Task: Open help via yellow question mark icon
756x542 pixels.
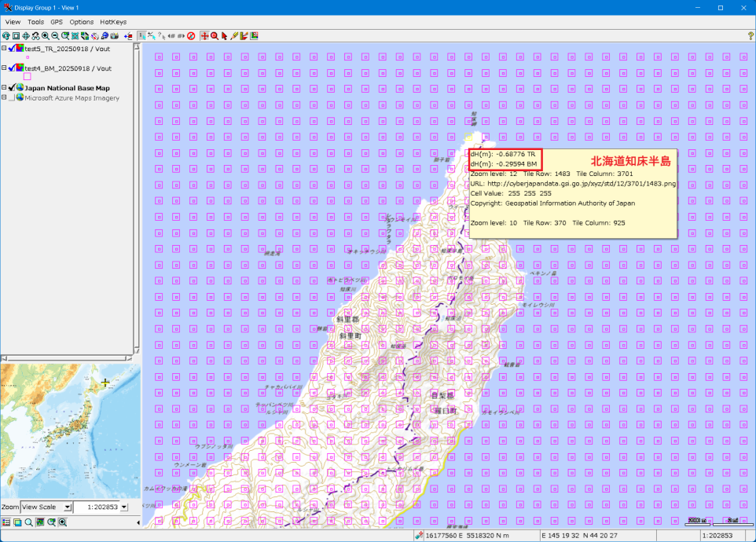Action: pos(750,36)
